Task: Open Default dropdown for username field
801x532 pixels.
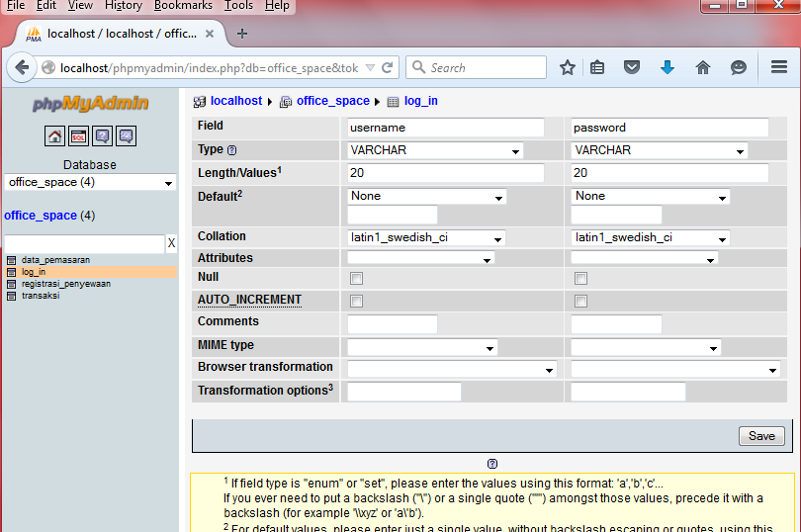Action: [427, 196]
